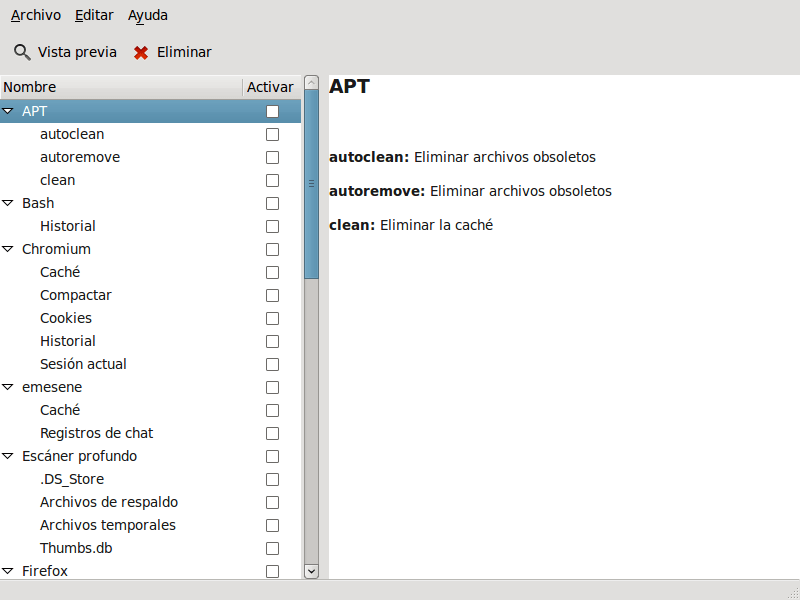This screenshot has height=600, width=800.
Task: Collapse the emesene tree node
Action: tap(8, 387)
